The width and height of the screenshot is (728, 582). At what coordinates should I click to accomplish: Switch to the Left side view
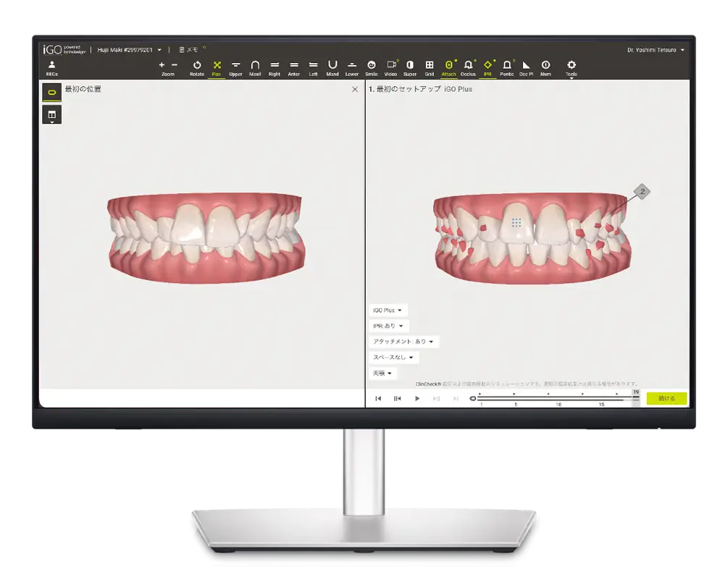pyautogui.click(x=314, y=68)
